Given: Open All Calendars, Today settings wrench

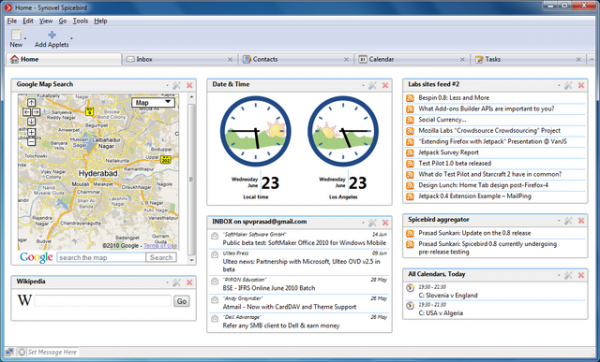Looking at the screenshot, I should coord(568,275).
